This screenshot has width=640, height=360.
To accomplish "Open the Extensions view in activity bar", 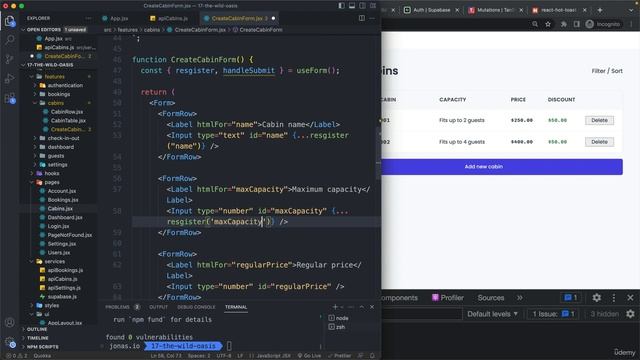I will click(9, 98).
